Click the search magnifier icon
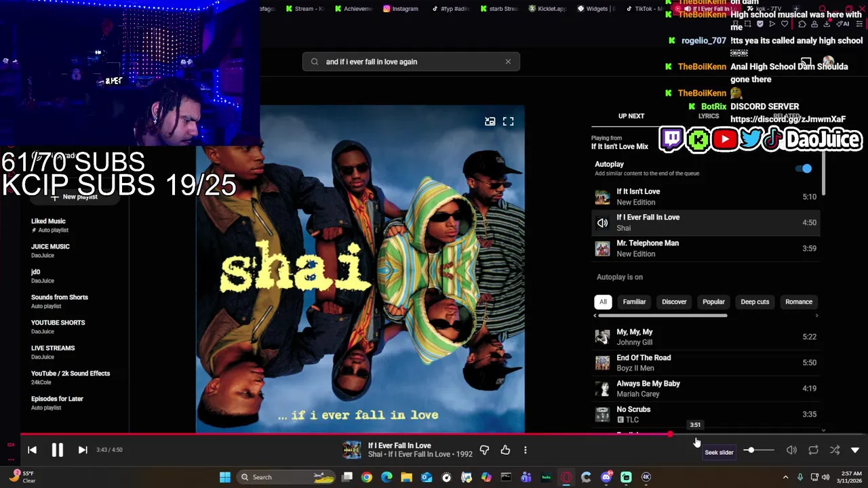The height and width of the screenshot is (488, 868). pos(315,62)
